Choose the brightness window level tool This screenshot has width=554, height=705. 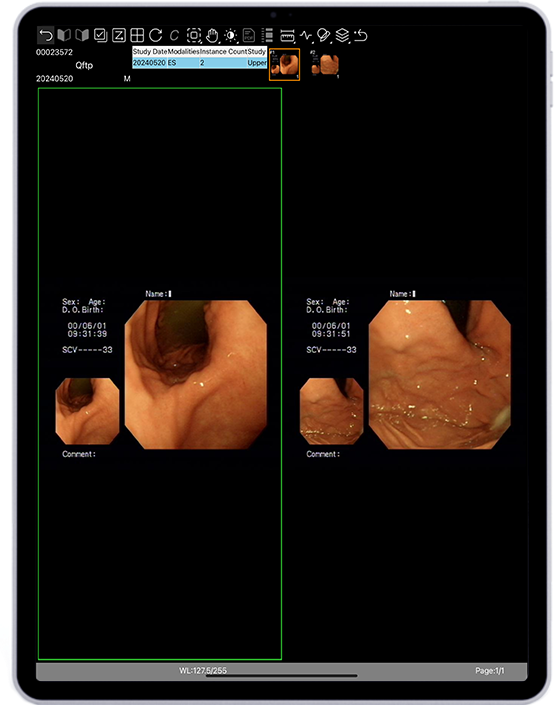point(231,36)
